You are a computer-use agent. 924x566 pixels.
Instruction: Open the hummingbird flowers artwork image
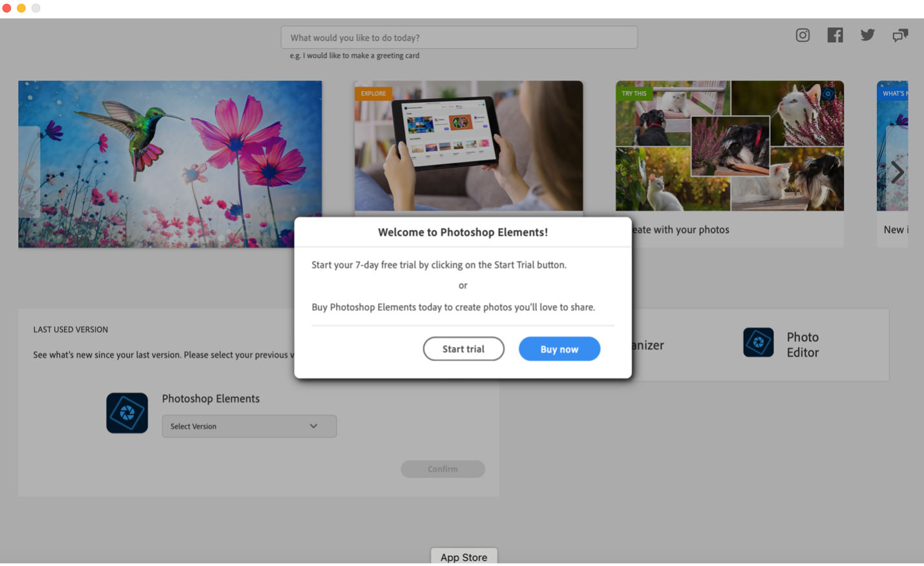pyautogui.click(x=170, y=164)
